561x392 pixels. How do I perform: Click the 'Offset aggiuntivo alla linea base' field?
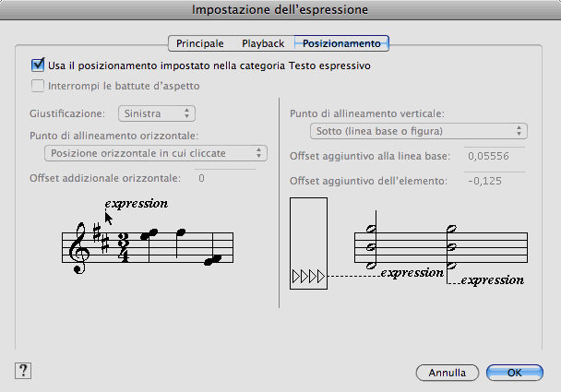495,156
